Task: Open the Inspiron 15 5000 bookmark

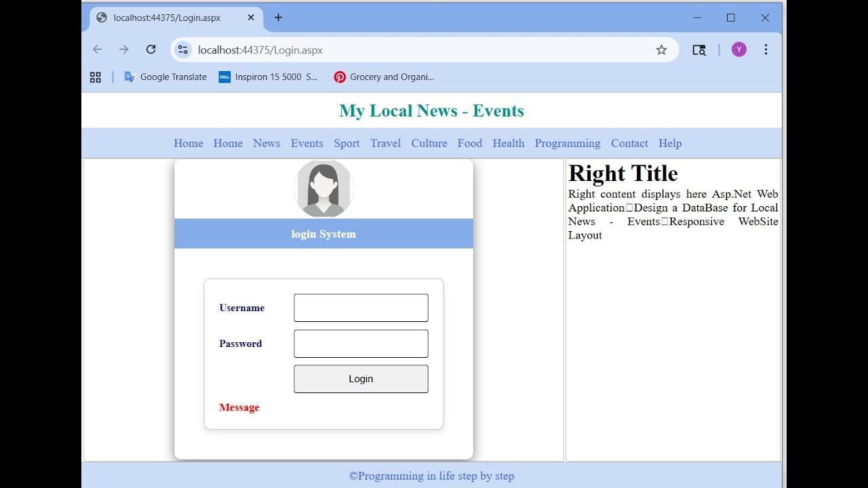Action: (x=268, y=77)
